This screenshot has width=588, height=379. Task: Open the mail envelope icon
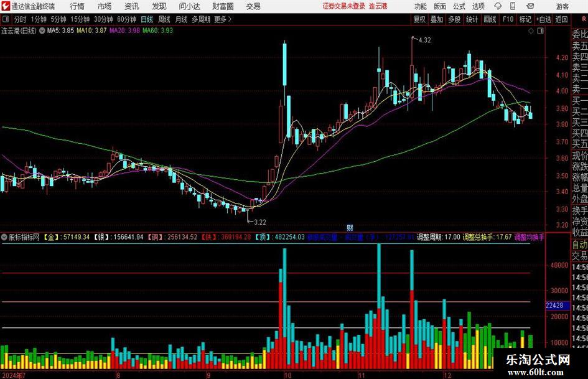click(530, 6)
